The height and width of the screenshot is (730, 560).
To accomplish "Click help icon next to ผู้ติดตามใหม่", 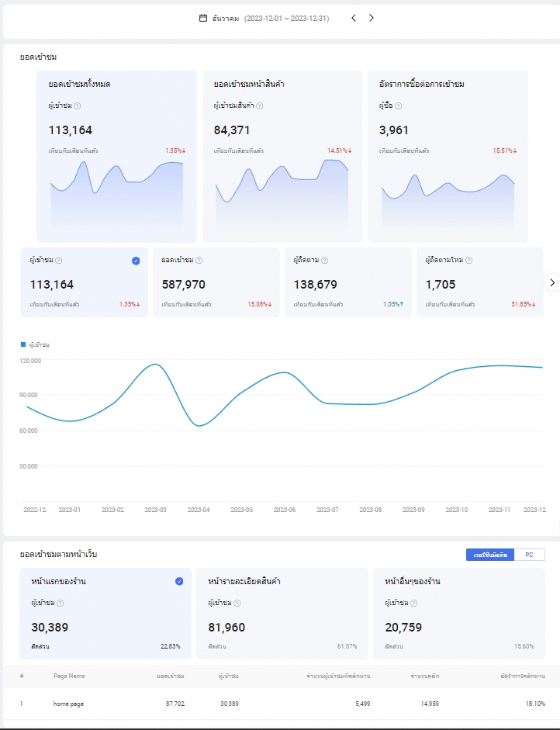I will coord(468,260).
